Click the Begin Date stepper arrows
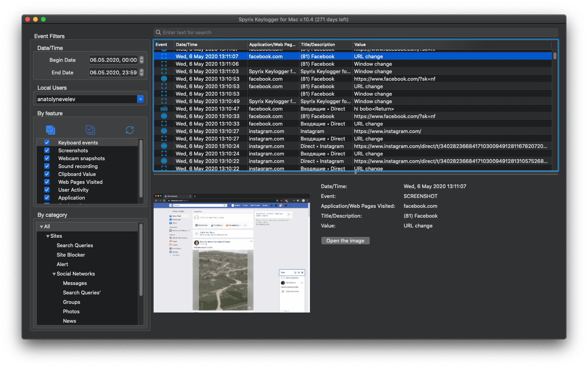 pyautogui.click(x=141, y=60)
